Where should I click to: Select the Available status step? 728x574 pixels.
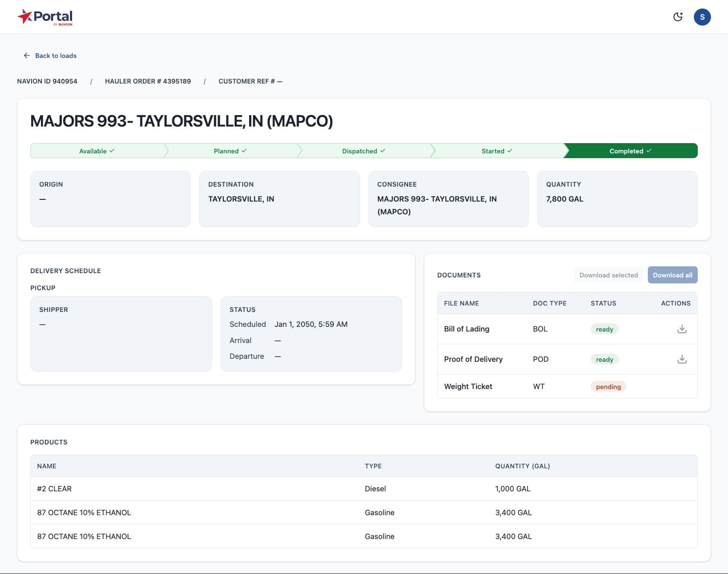pyautogui.click(x=97, y=151)
